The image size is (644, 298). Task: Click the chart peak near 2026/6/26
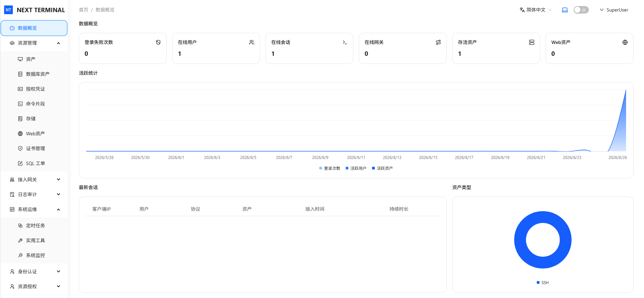pos(625,91)
